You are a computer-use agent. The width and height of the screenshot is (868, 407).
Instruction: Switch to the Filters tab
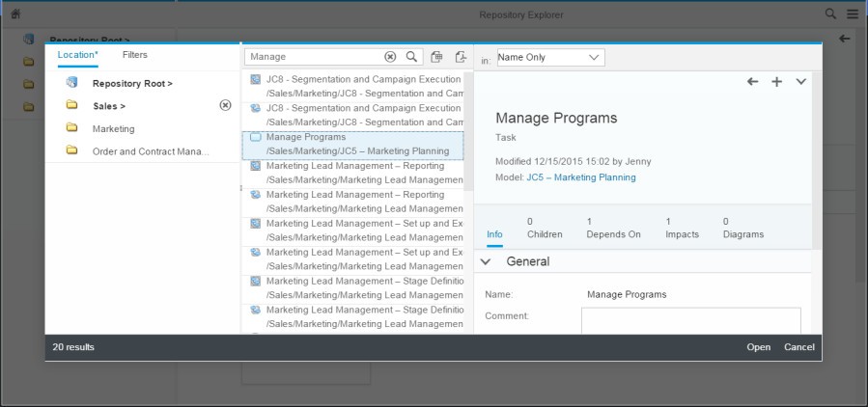point(134,55)
